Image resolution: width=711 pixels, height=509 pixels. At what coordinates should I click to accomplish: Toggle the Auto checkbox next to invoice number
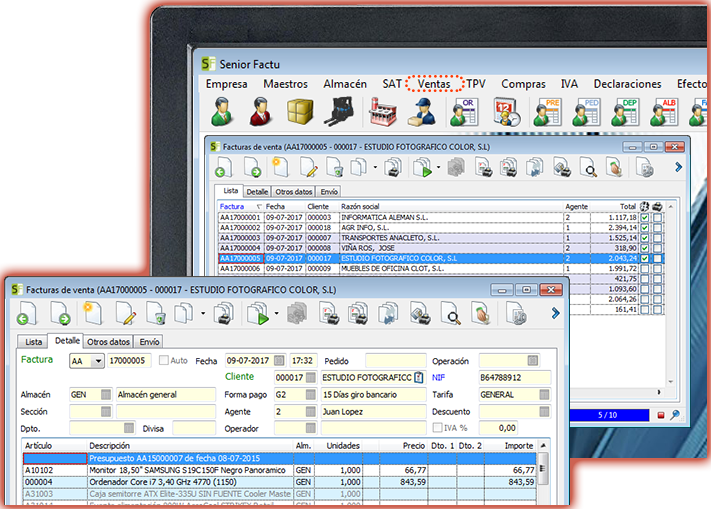164,360
